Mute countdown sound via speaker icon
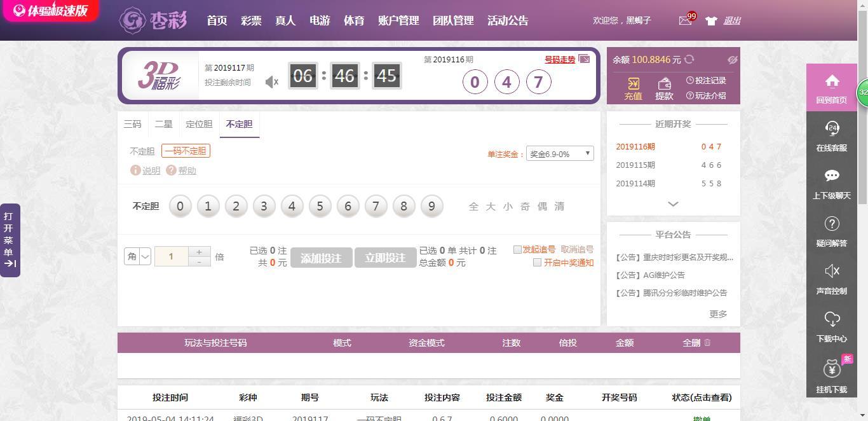The image size is (868, 421). tap(272, 82)
